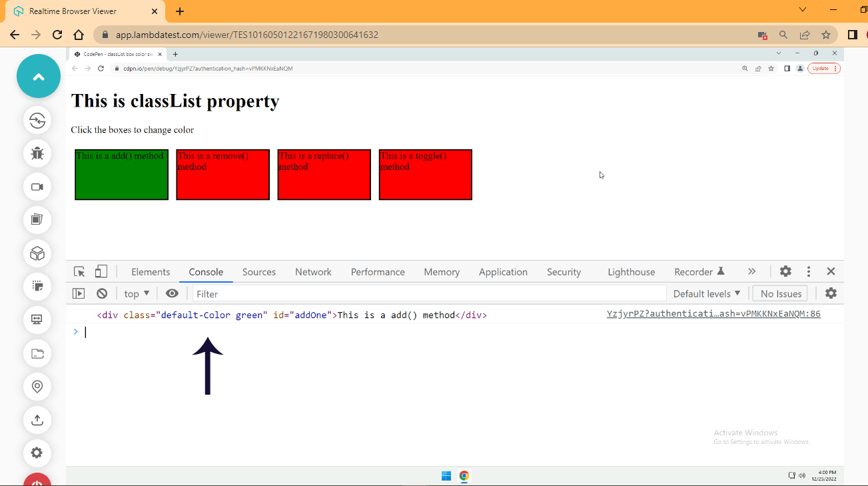Open LambdaTest session settings gear in sidebar
This screenshot has width=868, height=486.
38,453
